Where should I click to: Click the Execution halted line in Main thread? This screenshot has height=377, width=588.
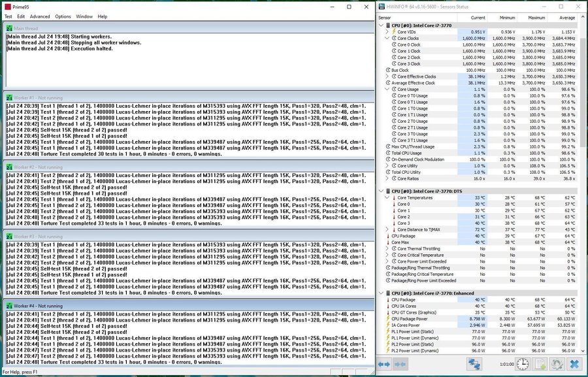(x=59, y=49)
